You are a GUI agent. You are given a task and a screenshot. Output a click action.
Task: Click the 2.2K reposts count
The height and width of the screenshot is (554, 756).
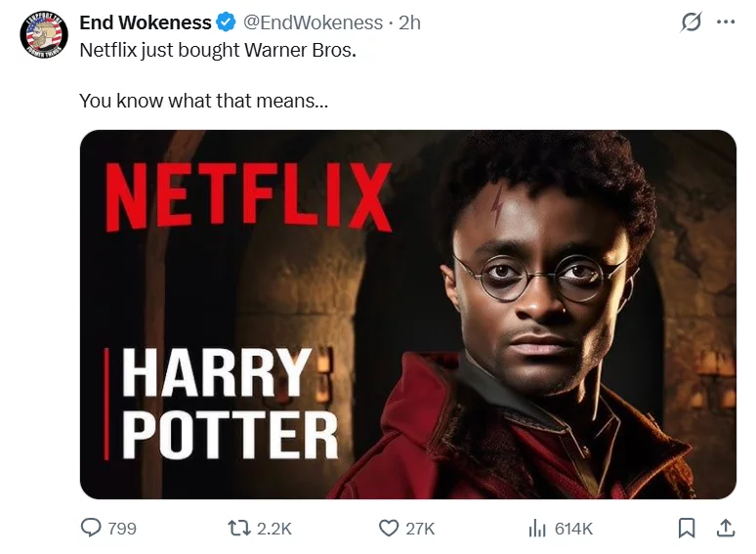point(273,529)
